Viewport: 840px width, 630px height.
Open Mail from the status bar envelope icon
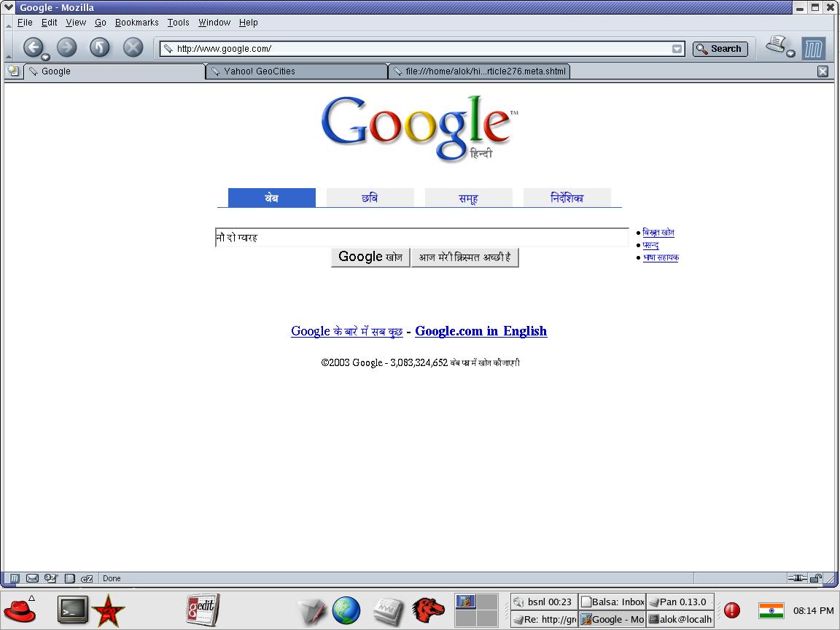32,578
